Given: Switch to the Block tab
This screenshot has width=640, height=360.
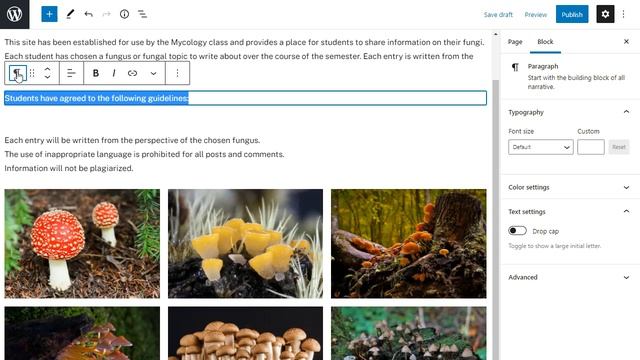Looking at the screenshot, I should (x=545, y=42).
